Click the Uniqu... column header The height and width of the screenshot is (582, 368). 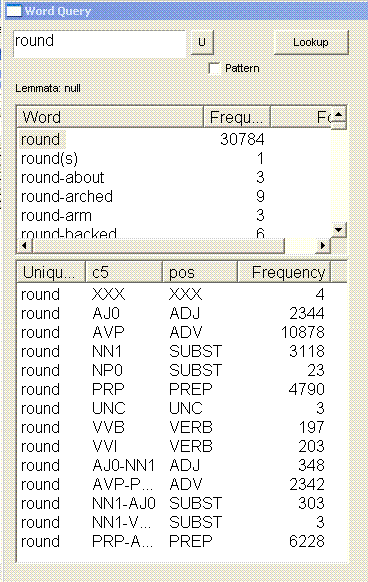51,272
